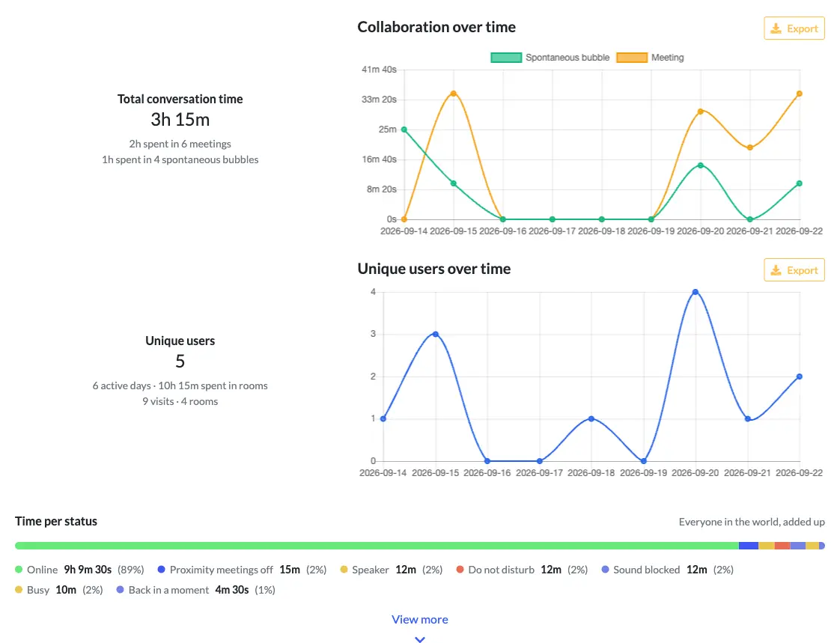840x643 pixels.
Task: Select unique users peak point at 4 on 2026-09-20
Action: [696, 292]
